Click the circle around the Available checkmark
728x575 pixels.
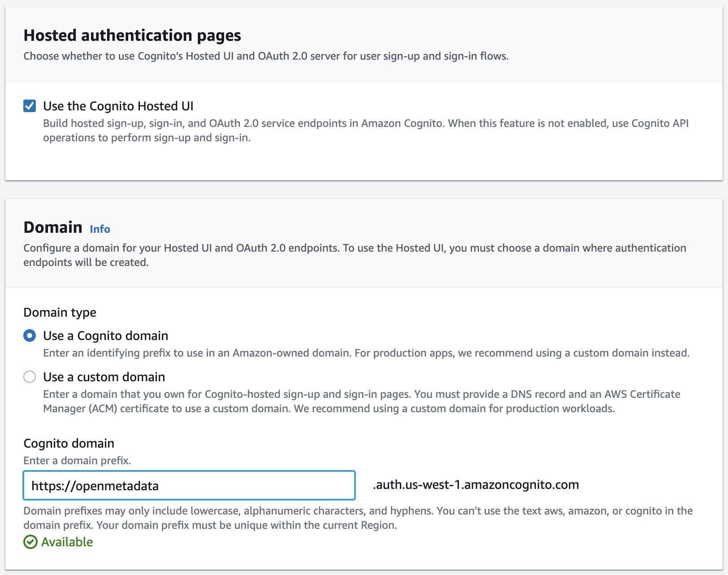coord(30,542)
